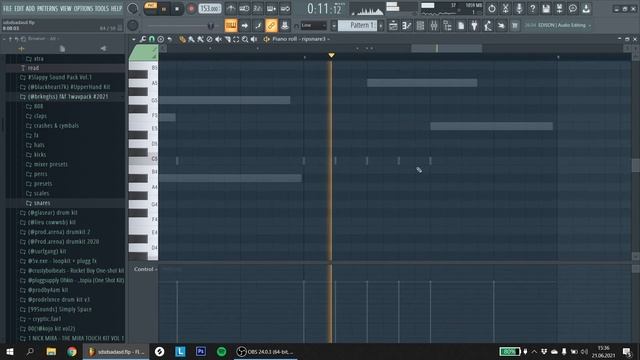
Task: Open the microphone one-click recording icon
Action: 519,9
